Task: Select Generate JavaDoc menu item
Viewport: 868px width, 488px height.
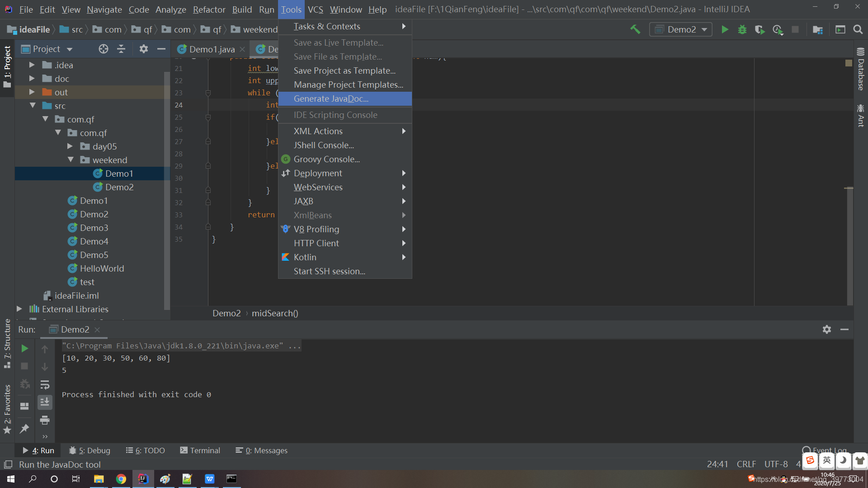Action: [345, 99]
